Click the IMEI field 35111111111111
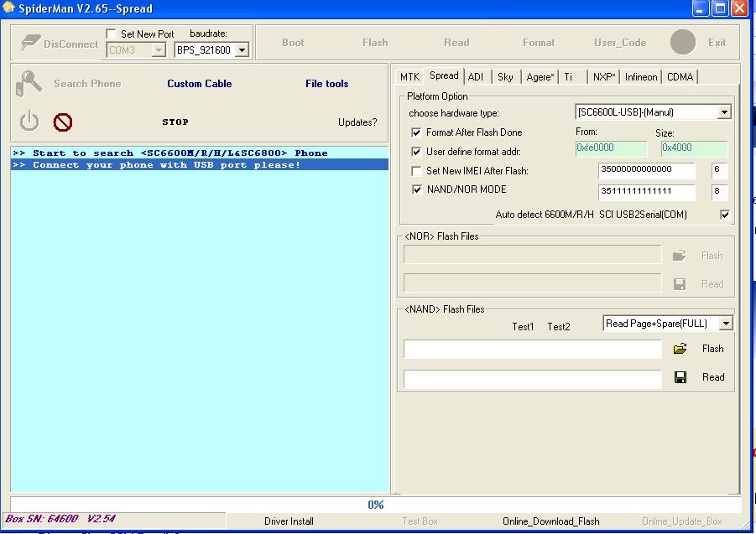756x534 pixels. (x=647, y=192)
